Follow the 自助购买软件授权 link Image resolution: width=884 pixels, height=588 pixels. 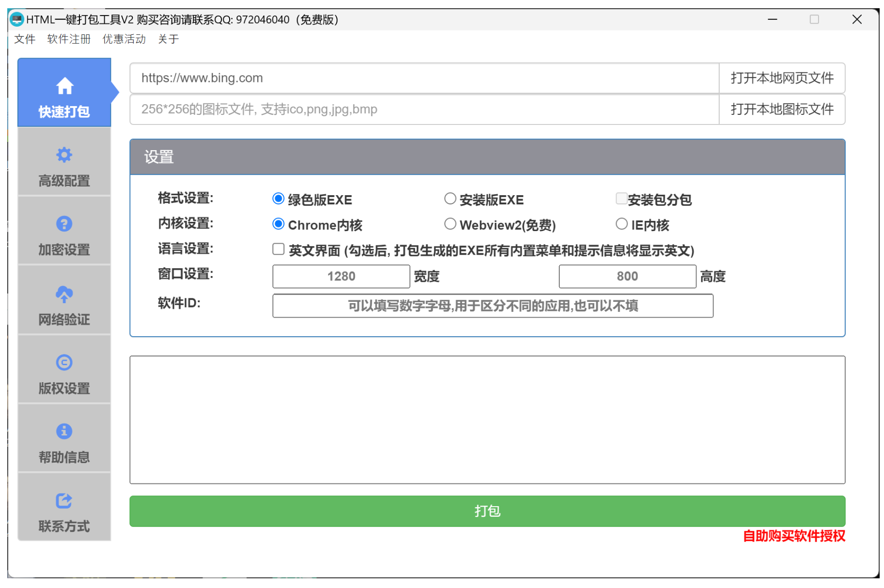794,536
